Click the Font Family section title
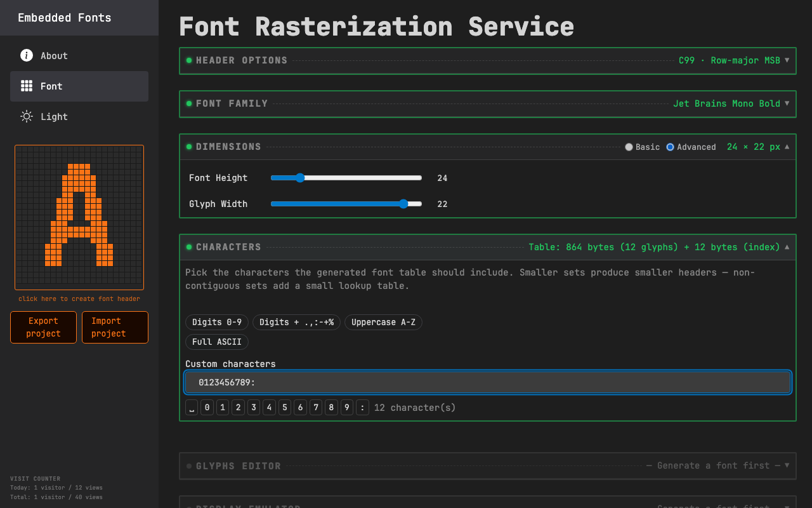Image resolution: width=812 pixels, height=508 pixels. (232, 104)
